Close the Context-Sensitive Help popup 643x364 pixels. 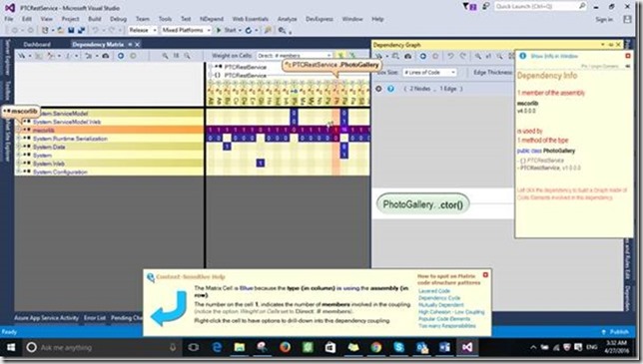(x=485, y=274)
